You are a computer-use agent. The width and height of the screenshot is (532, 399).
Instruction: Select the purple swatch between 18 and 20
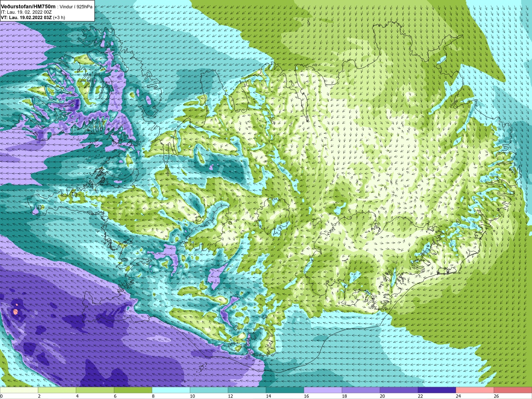[x=361, y=390]
